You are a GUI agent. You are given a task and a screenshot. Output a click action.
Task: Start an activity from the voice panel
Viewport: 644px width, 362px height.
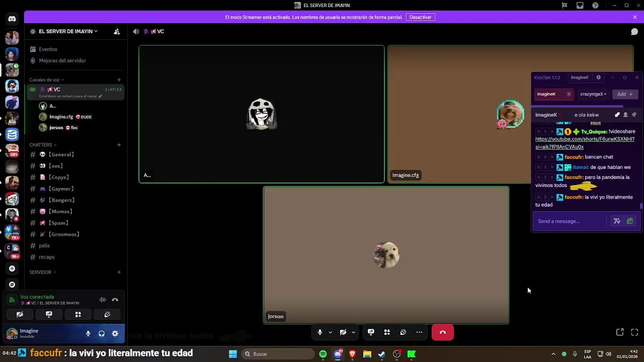[78, 314]
